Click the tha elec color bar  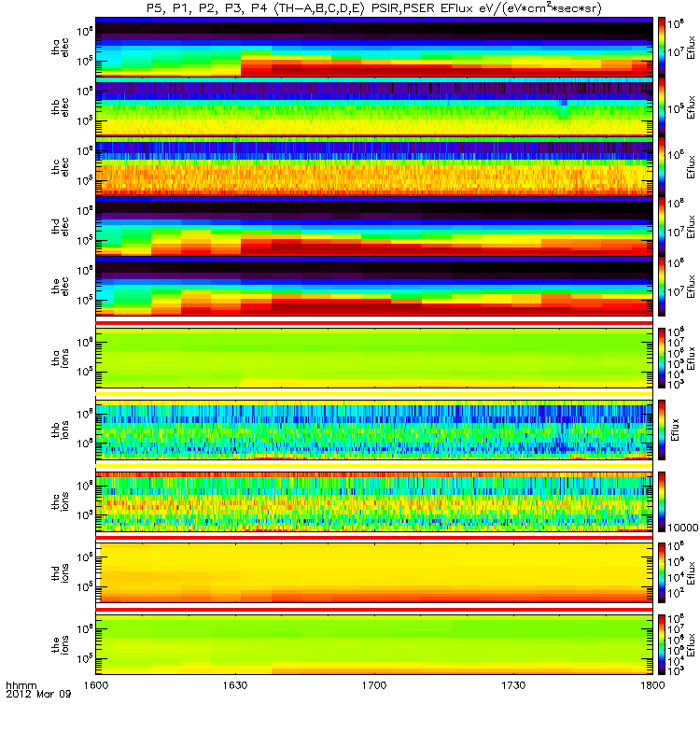[x=662, y=48]
